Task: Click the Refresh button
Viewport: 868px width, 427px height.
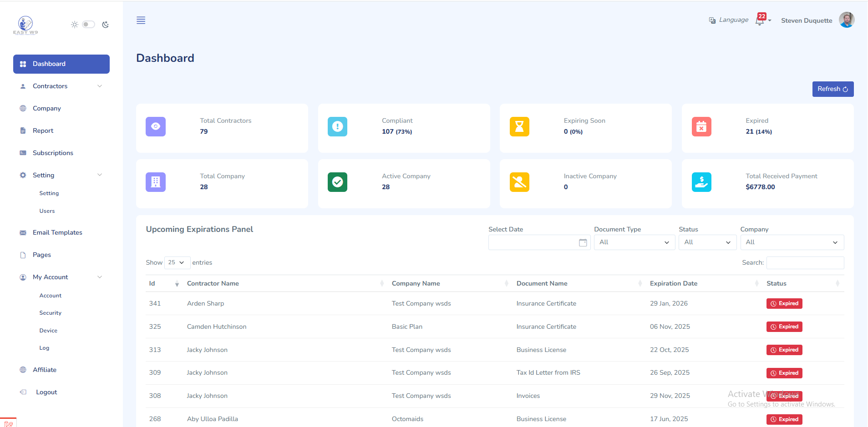Action: pos(832,89)
